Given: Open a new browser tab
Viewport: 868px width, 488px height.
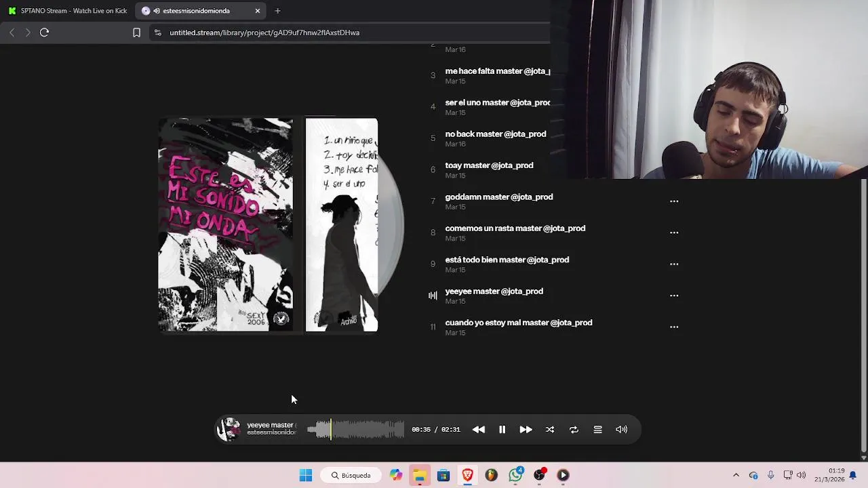Looking at the screenshot, I should click(x=277, y=11).
